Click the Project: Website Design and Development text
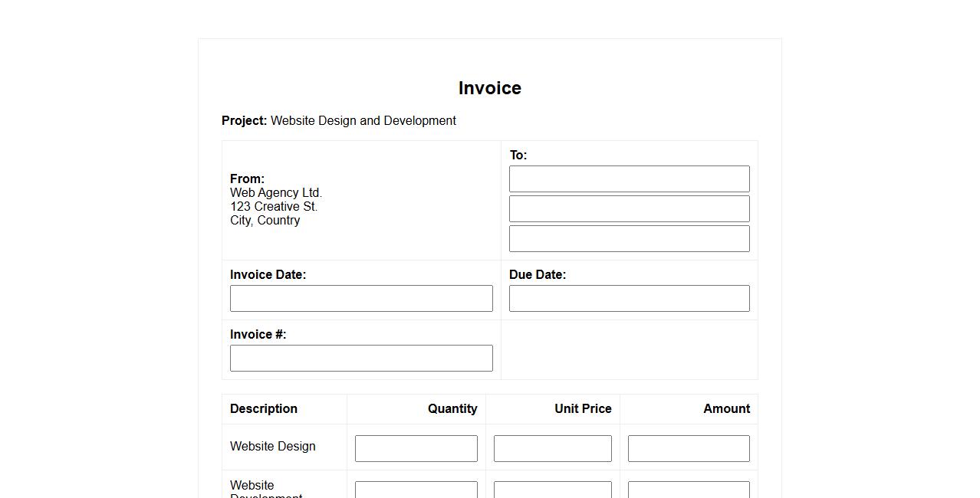 [x=338, y=120]
